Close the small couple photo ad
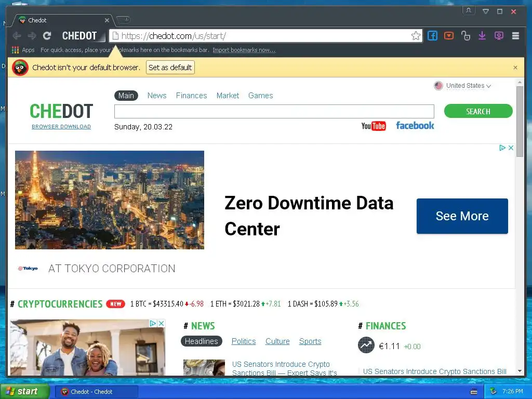The width and height of the screenshot is (532, 399). coord(162,323)
